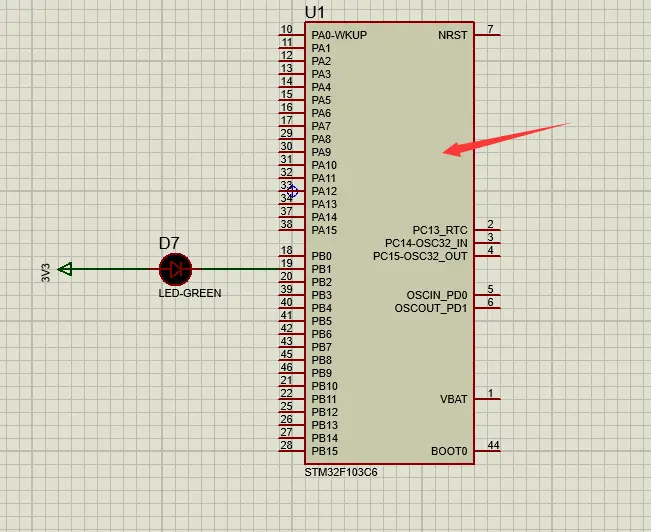651x532 pixels.
Task: Click pin number 44 beside BOOT0
Action: 493,445
